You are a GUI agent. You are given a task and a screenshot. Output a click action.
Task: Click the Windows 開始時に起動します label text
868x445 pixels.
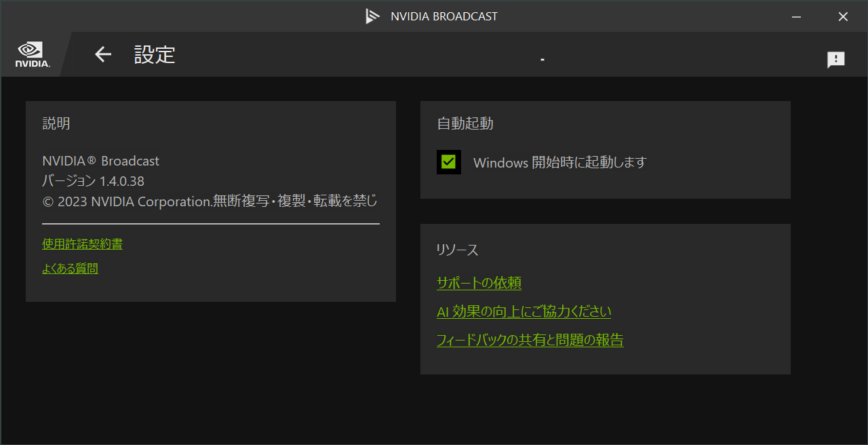click(x=560, y=162)
